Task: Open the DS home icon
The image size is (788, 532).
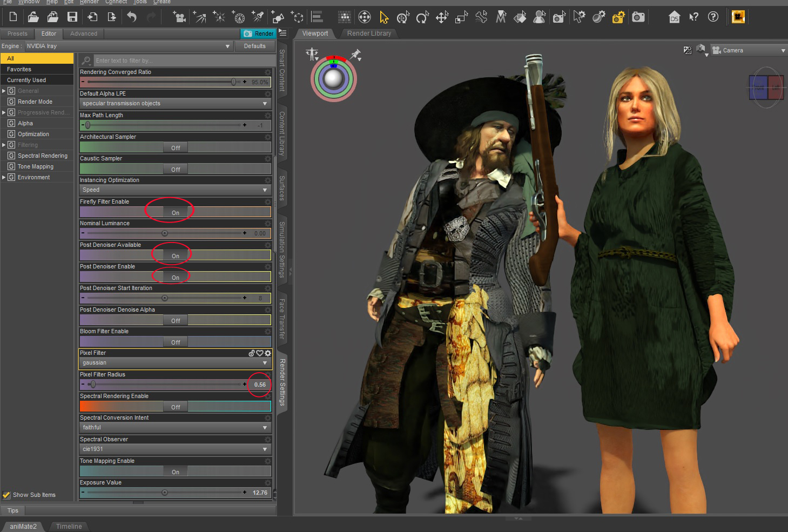Action: click(x=674, y=17)
